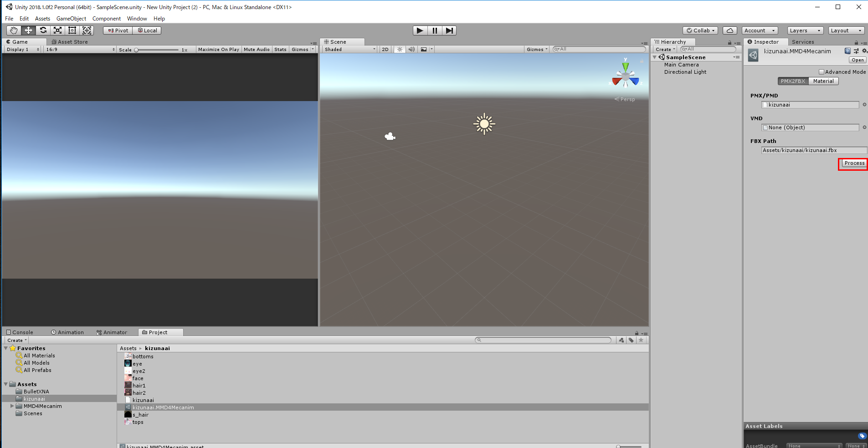Click object picker circle for PMX/PMD field

pyautogui.click(x=864, y=105)
